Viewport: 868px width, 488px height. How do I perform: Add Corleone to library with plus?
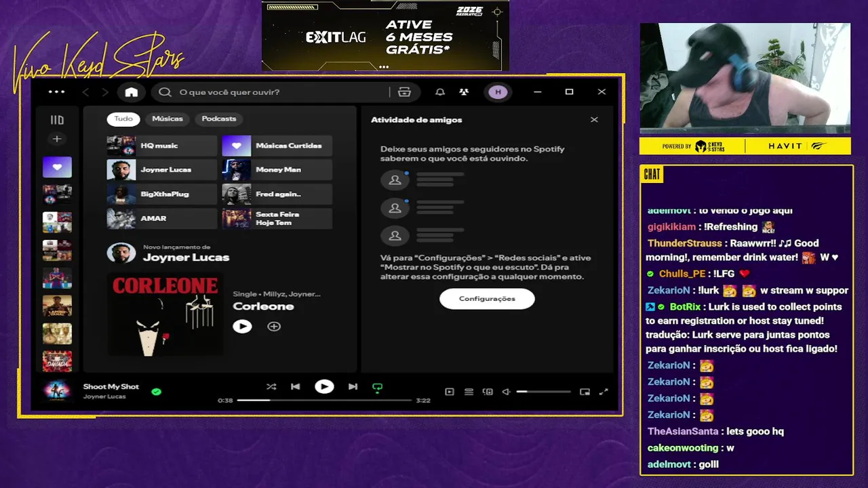point(274,327)
